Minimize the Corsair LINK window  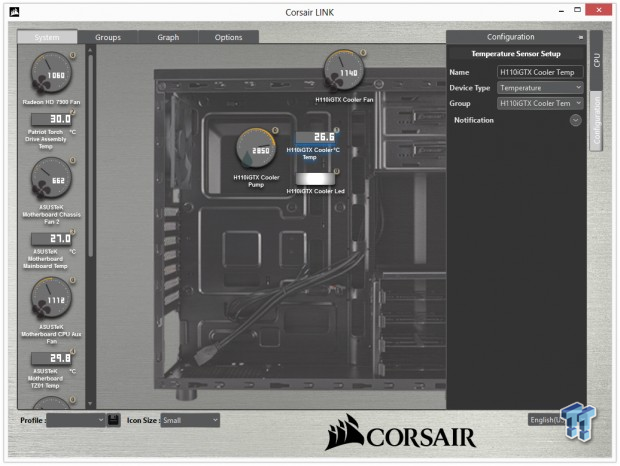pyautogui.click(x=561, y=11)
